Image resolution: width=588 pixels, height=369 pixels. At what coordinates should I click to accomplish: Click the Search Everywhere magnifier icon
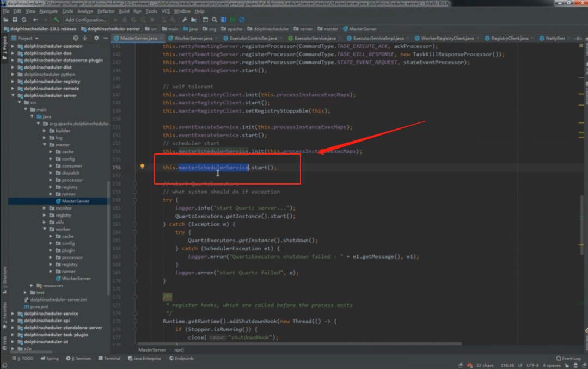tap(214, 20)
